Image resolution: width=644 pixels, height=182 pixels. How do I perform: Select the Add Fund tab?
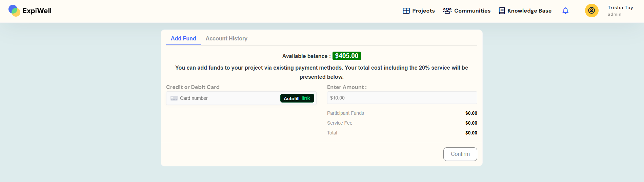(x=183, y=38)
